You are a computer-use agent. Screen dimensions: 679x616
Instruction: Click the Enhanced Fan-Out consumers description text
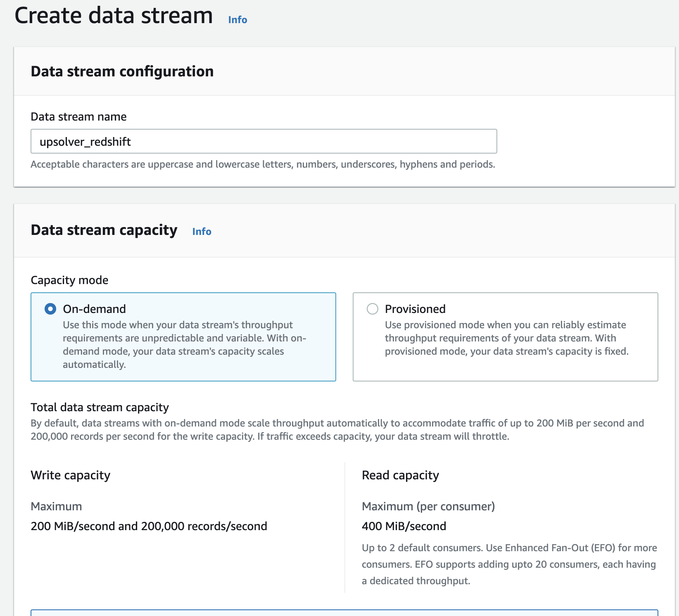(x=509, y=564)
